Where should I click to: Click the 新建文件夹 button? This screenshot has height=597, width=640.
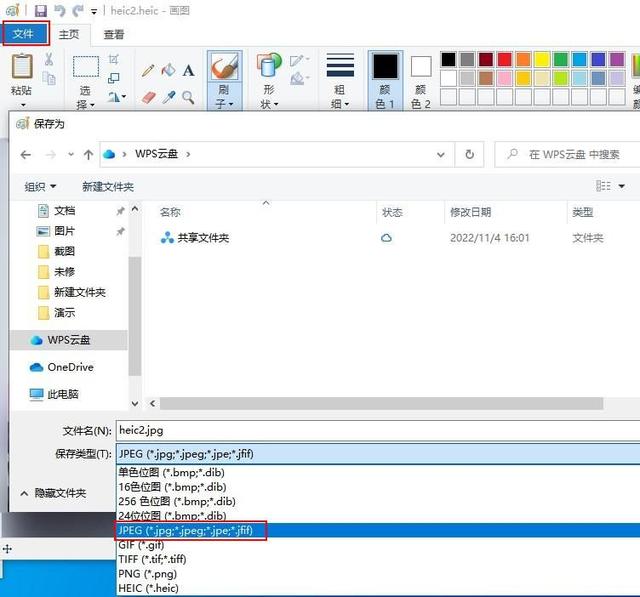(108, 187)
